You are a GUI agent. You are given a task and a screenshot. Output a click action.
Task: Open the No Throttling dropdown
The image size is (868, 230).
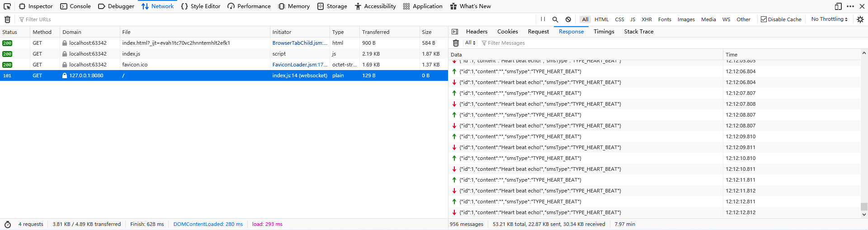pos(829,19)
